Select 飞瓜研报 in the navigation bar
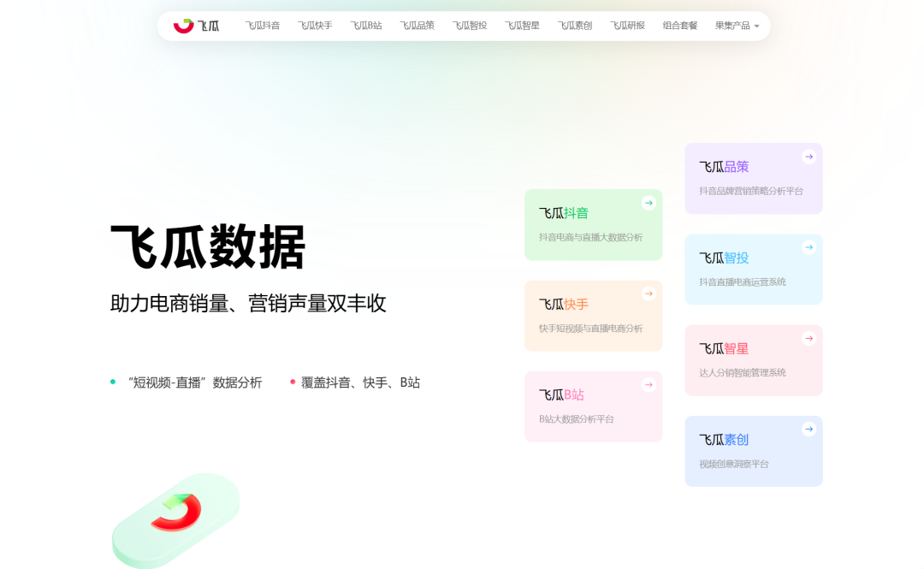The image size is (924, 569). click(x=627, y=26)
